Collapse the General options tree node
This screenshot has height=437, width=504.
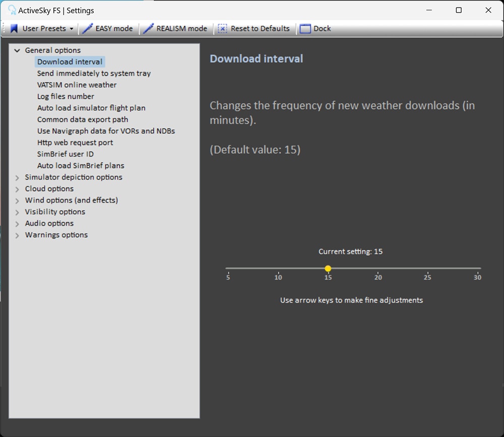pyautogui.click(x=17, y=50)
